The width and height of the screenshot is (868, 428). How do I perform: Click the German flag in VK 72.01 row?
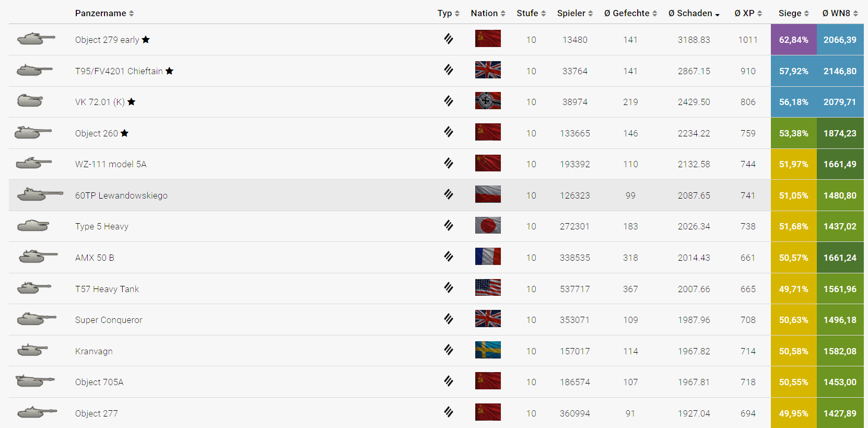(488, 101)
